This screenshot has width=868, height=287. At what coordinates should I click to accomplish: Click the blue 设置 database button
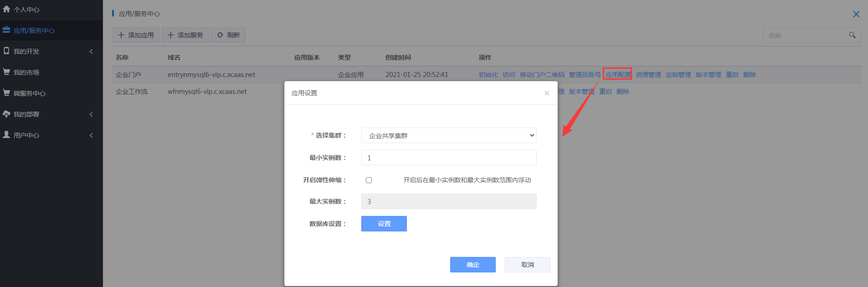click(384, 224)
